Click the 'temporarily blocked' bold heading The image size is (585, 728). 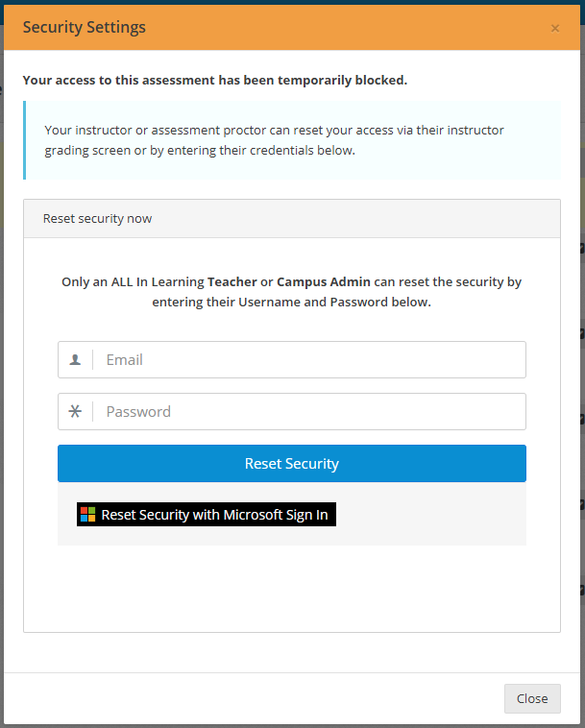[215, 81]
